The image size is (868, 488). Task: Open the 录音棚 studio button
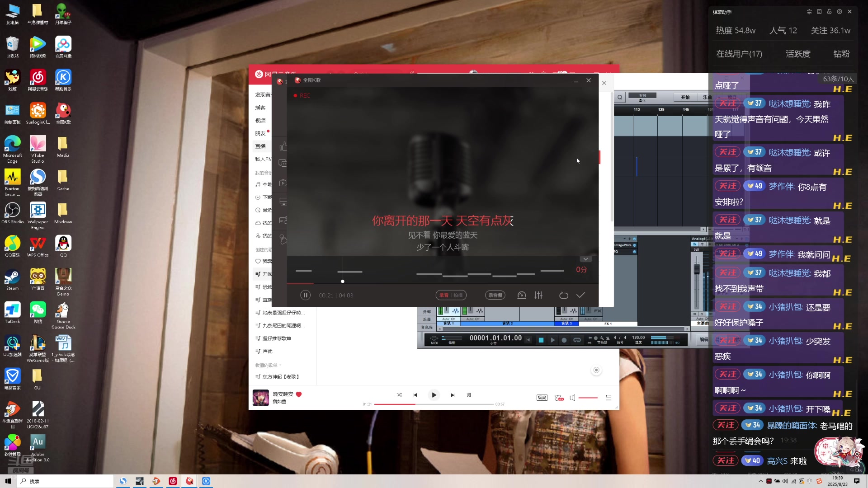495,295
